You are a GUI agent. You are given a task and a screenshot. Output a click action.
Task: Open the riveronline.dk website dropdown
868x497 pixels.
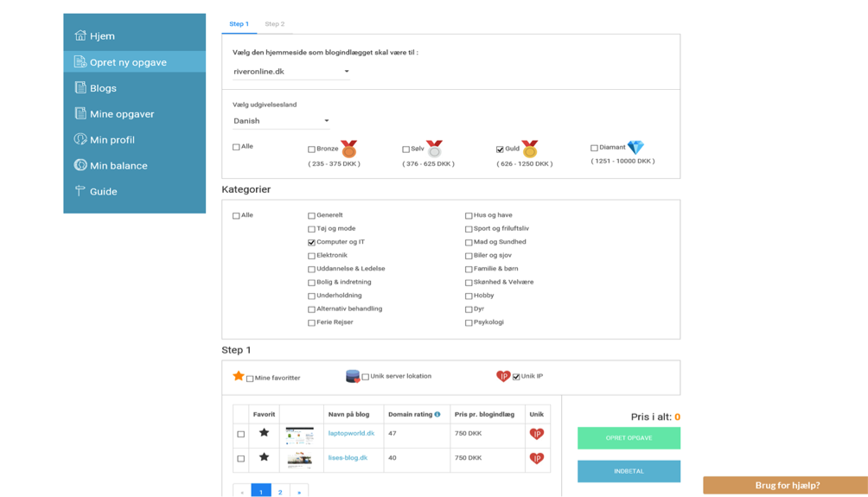[290, 72]
